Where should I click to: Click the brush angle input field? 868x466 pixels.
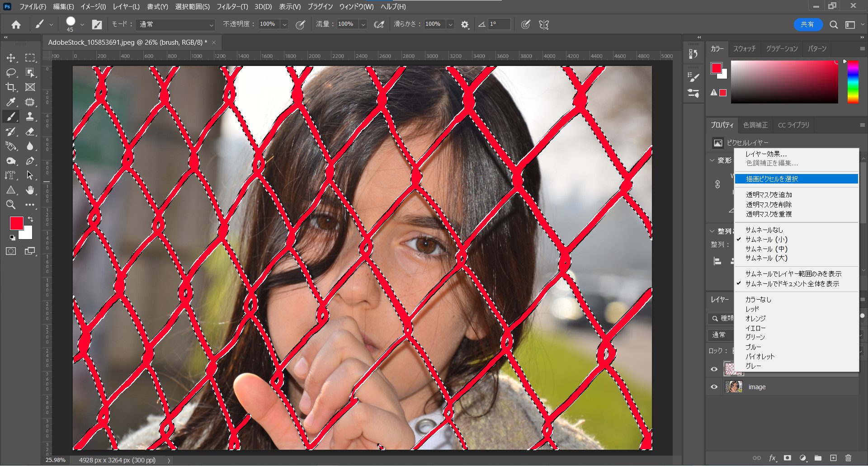tap(499, 24)
